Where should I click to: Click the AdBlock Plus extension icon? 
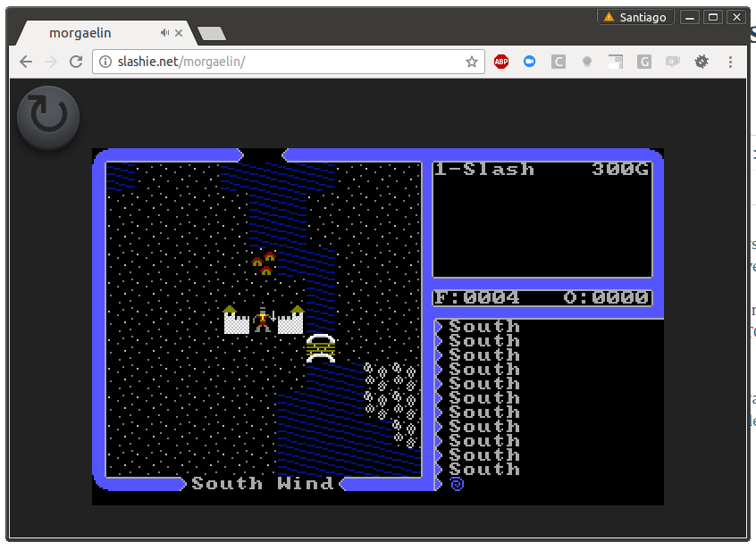501,62
